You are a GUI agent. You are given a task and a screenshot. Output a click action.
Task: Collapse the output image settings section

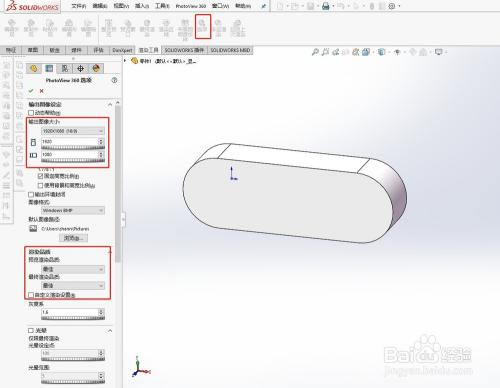click(110, 105)
